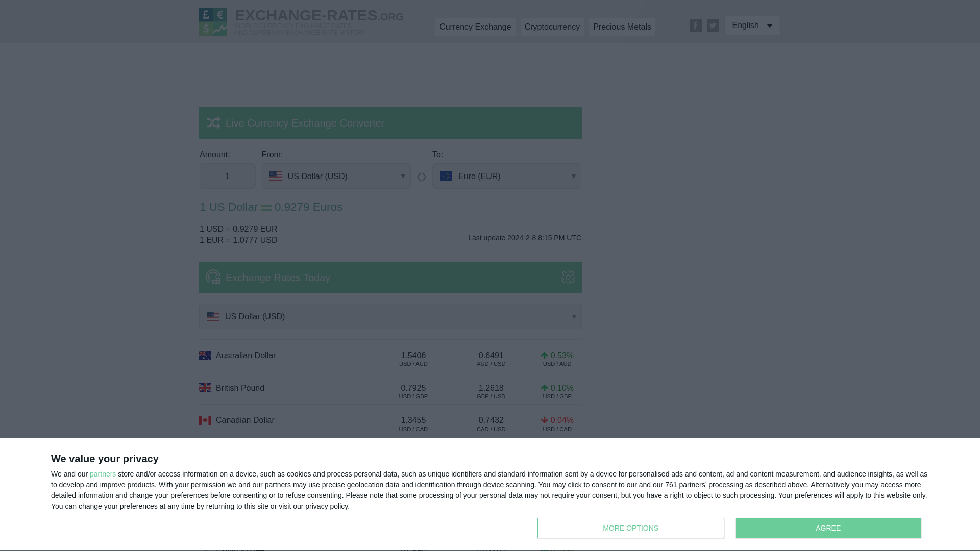The width and height of the screenshot is (980, 551).
Task: Swap From and To currencies
Action: [x=421, y=177]
